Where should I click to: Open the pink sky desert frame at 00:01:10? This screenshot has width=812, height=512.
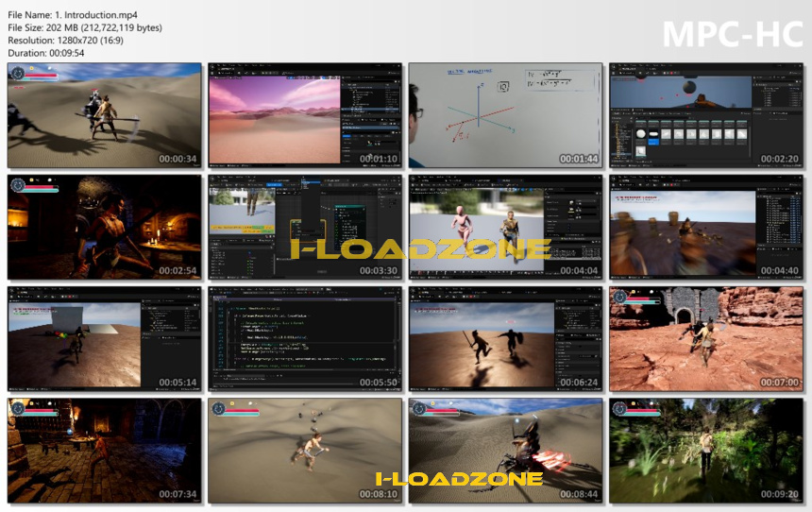tap(305, 115)
